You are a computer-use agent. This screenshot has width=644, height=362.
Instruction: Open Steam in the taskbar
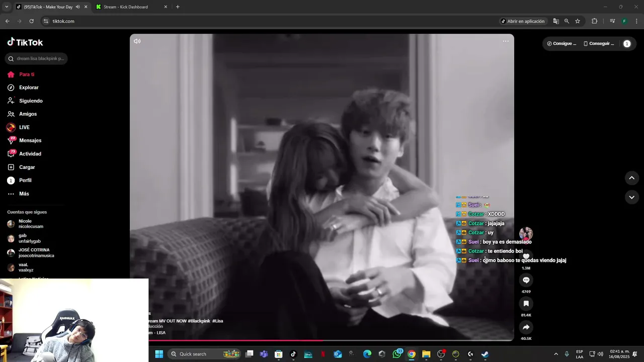tap(485, 354)
